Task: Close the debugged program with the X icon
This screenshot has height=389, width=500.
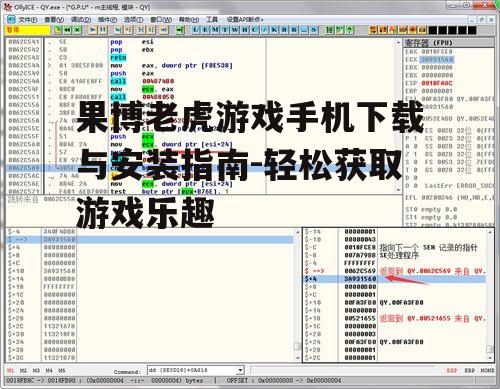Action: tap(78, 30)
